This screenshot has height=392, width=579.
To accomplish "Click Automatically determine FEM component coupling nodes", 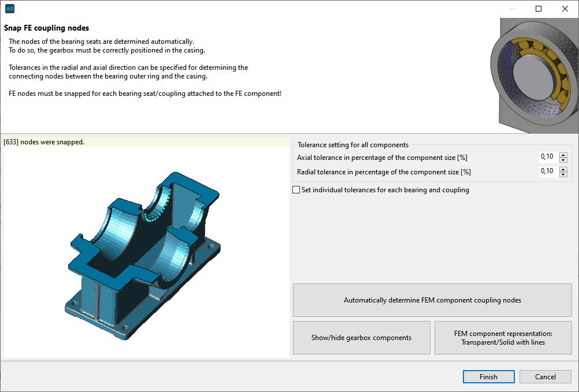I will 432,300.
